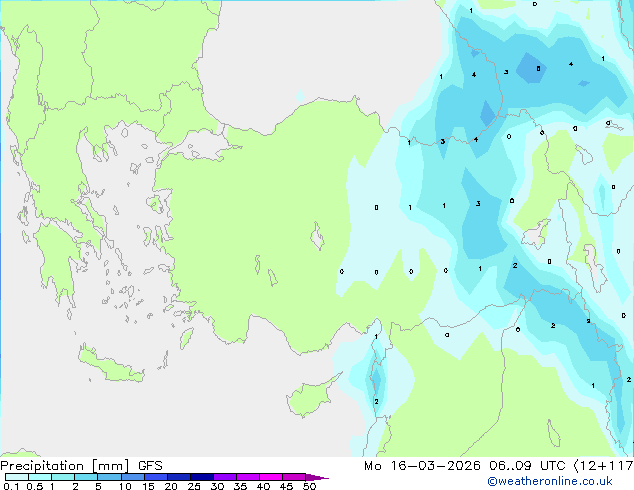Click the '0.1' legend scale label
Viewport: 634px width, 490px height.
point(11,486)
